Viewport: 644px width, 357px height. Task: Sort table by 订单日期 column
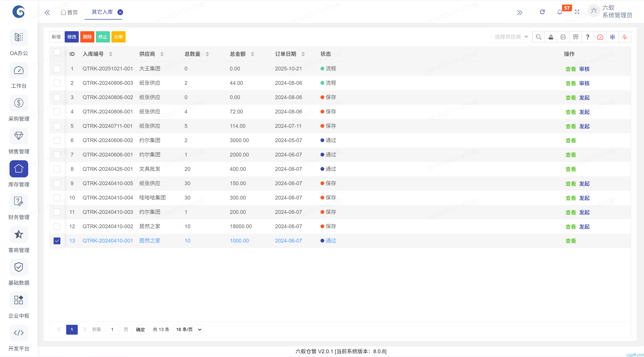(x=303, y=54)
